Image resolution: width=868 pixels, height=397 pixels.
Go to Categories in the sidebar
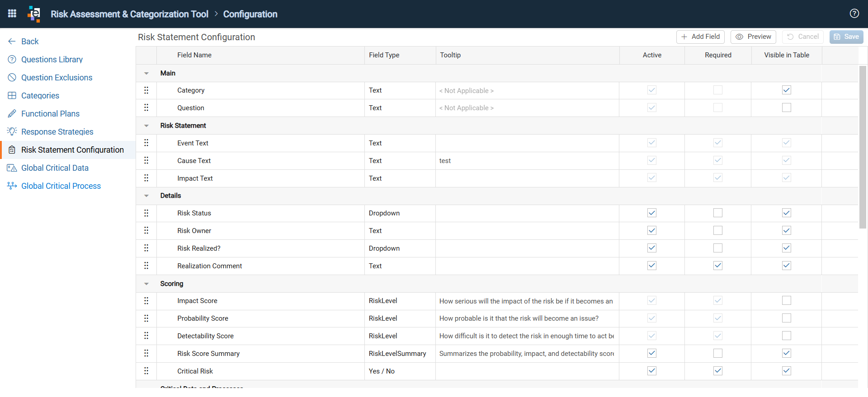tap(40, 96)
